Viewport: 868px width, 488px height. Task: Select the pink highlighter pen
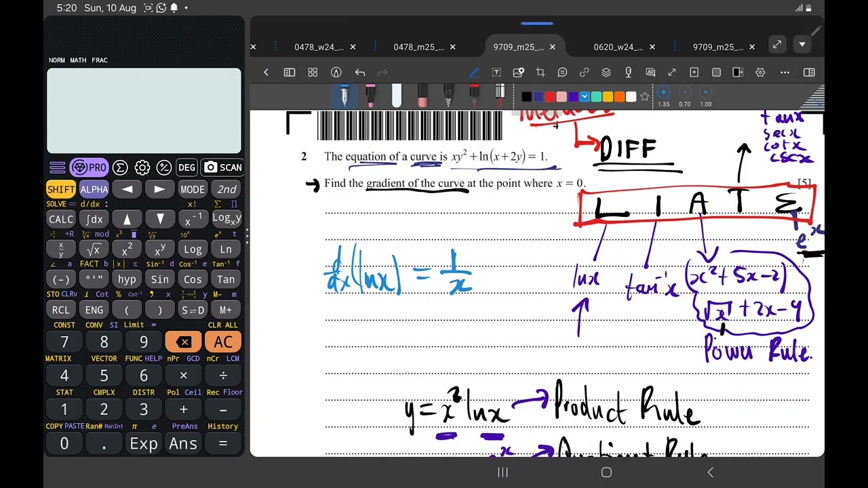coord(371,96)
